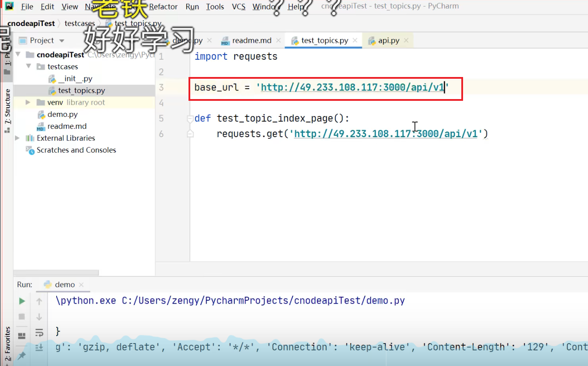Click the PyCharm application icon

pyautogui.click(x=9, y=6)
